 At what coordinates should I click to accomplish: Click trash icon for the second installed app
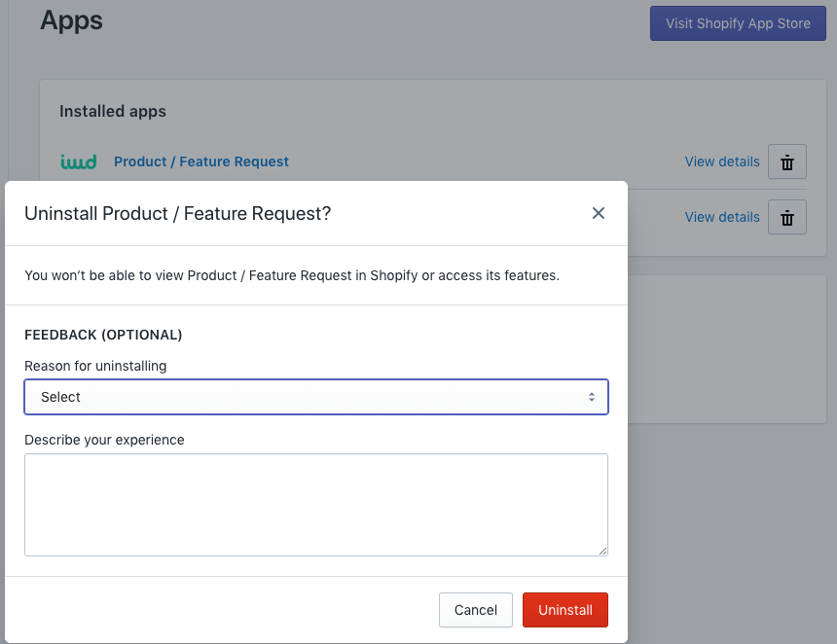pyautogui.click(x=786, y=217)
